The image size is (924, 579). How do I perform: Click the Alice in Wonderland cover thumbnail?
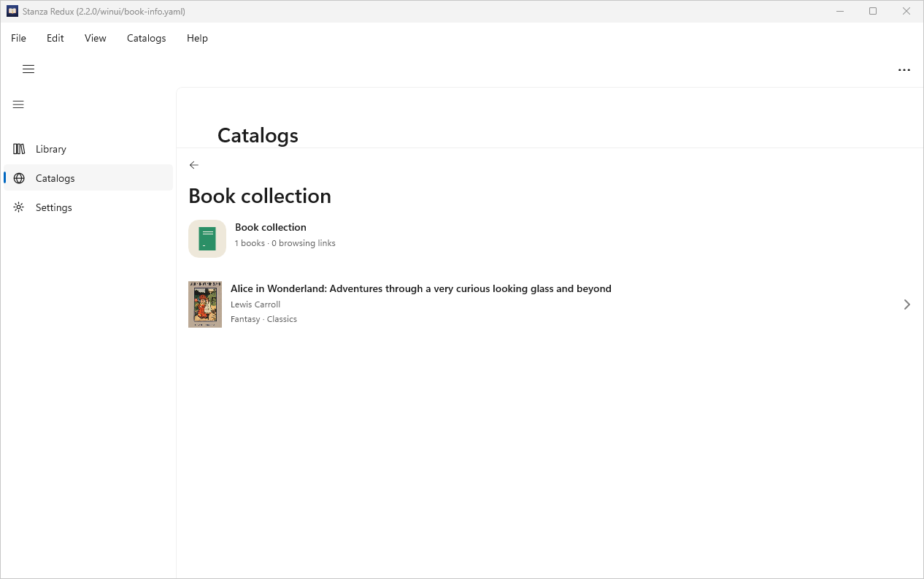(205, 304)
